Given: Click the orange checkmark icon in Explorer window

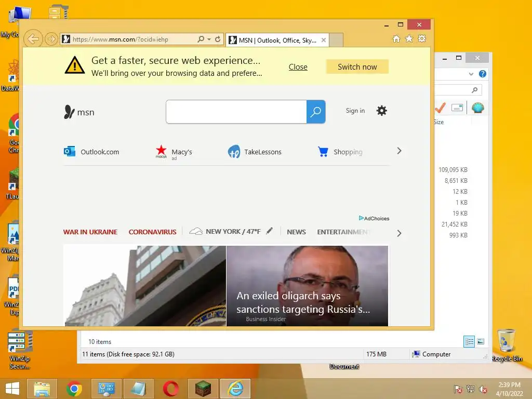Looking at the screenshot, I should 440,108.
